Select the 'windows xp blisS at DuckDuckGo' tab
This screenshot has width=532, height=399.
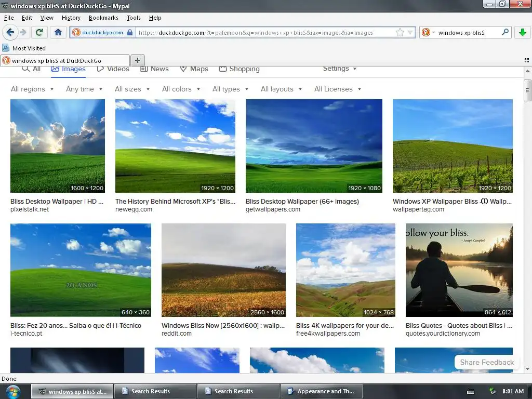pos(65,60)
